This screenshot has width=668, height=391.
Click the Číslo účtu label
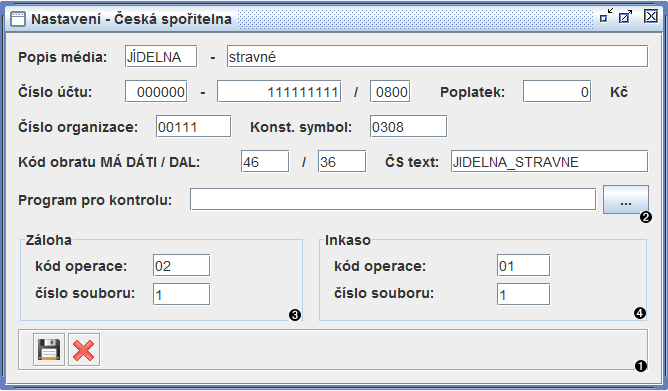(55, 92)
